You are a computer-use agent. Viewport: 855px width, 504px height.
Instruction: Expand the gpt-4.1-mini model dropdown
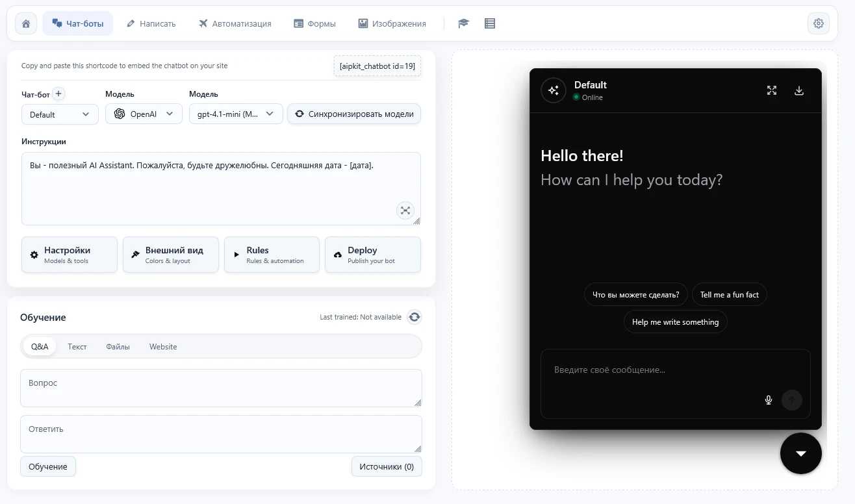click(236, 114)
